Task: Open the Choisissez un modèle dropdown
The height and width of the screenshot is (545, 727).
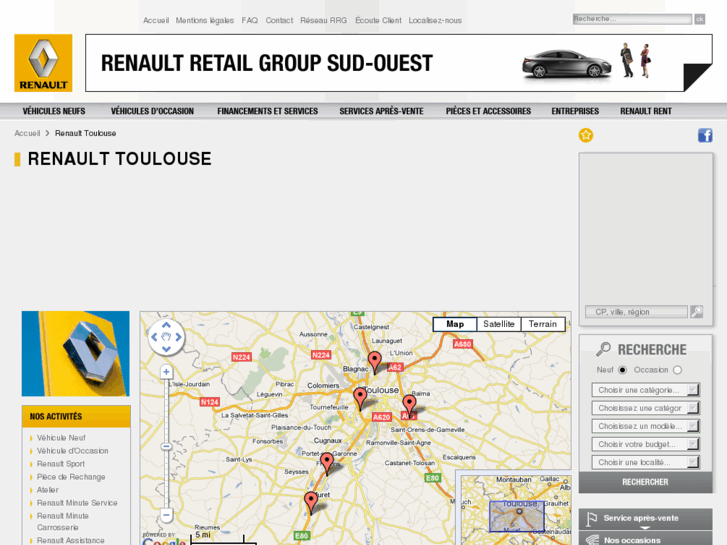Action: 645,426
